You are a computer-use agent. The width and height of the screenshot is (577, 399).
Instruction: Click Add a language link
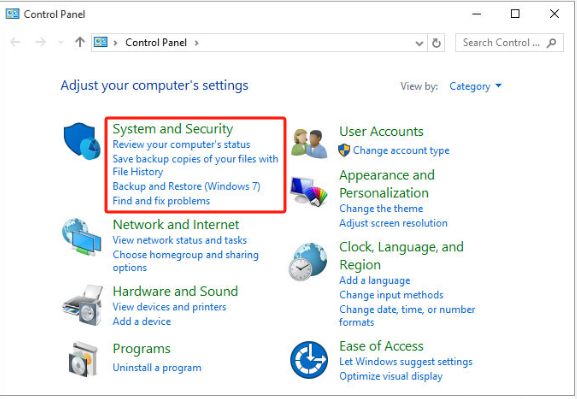[375, 280]
